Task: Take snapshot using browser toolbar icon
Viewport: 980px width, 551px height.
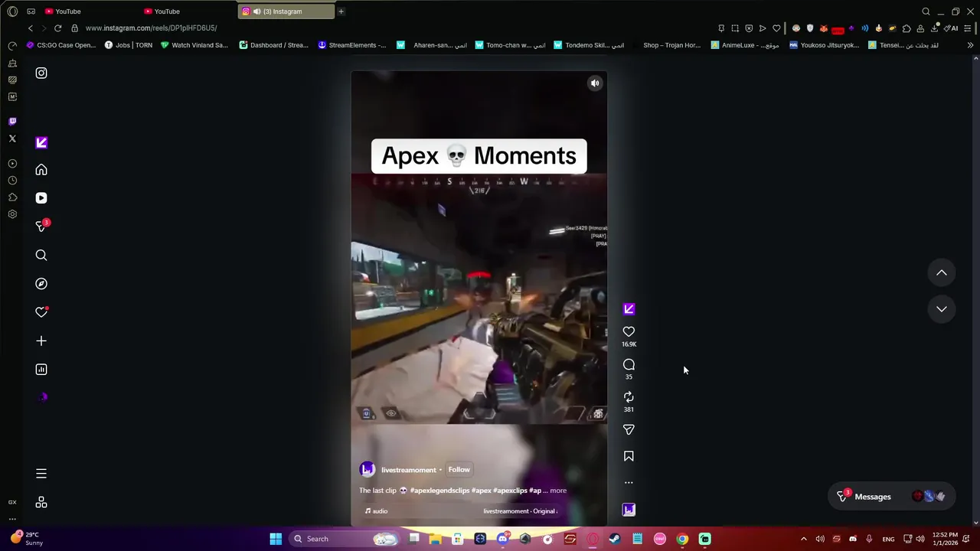Action: point(735,28)
